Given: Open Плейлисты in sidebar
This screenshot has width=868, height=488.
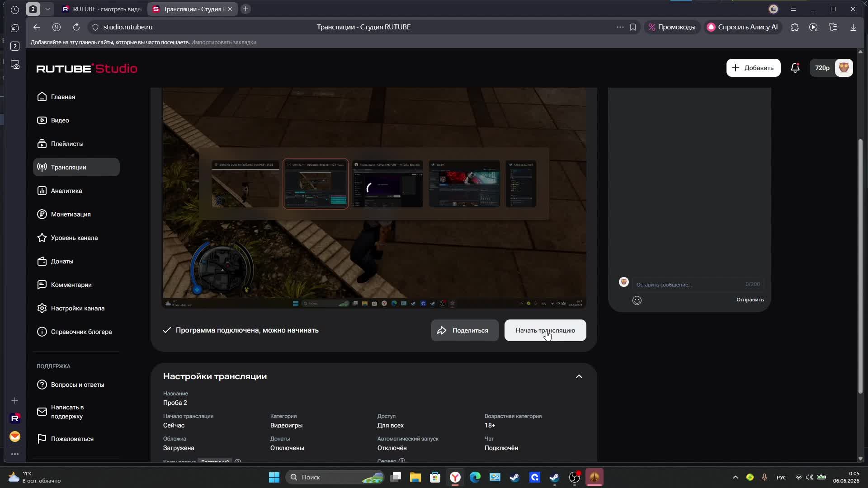Looking at the screenshot, I should point(76,144).
